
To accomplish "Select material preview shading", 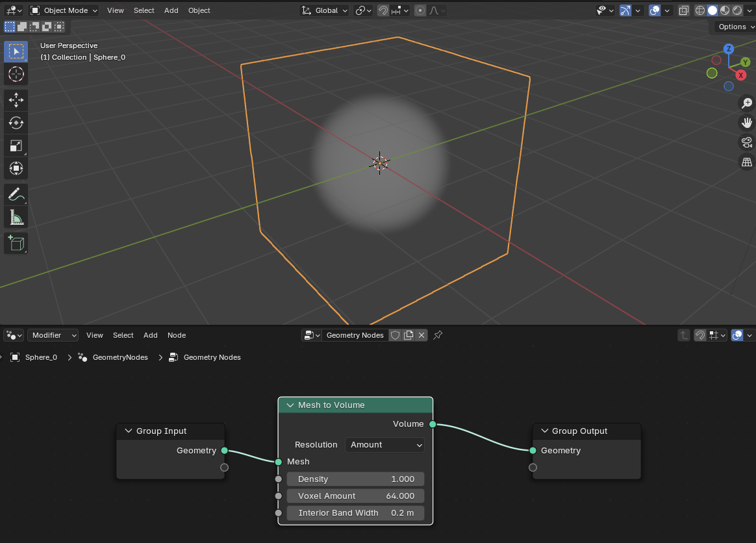I will click(x=725, y=10).
